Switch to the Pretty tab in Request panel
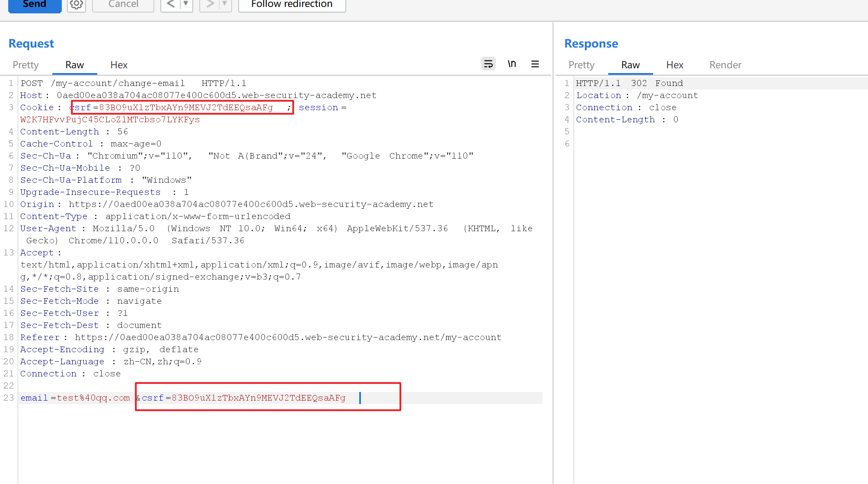Image resolution: width=868 pixels, height=484 pixels. [25, 65]
